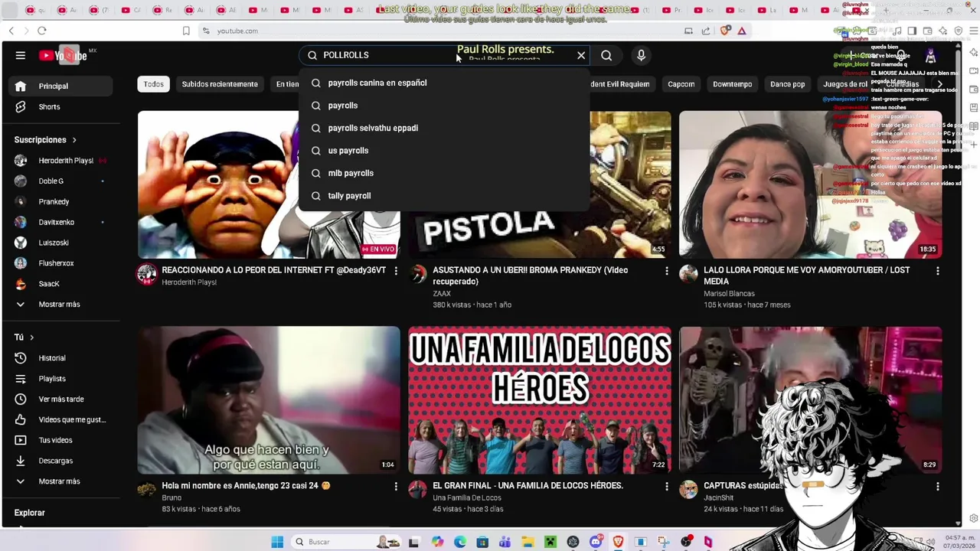This screenshot has height=551, width=980.
Task: Clear search text with the X button
Action: [581, 55]
